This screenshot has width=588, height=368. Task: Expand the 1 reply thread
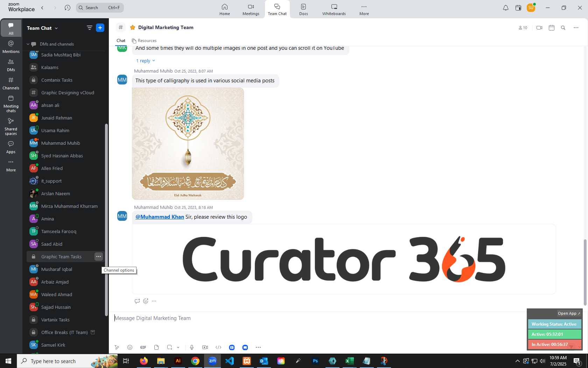point(145,61)
